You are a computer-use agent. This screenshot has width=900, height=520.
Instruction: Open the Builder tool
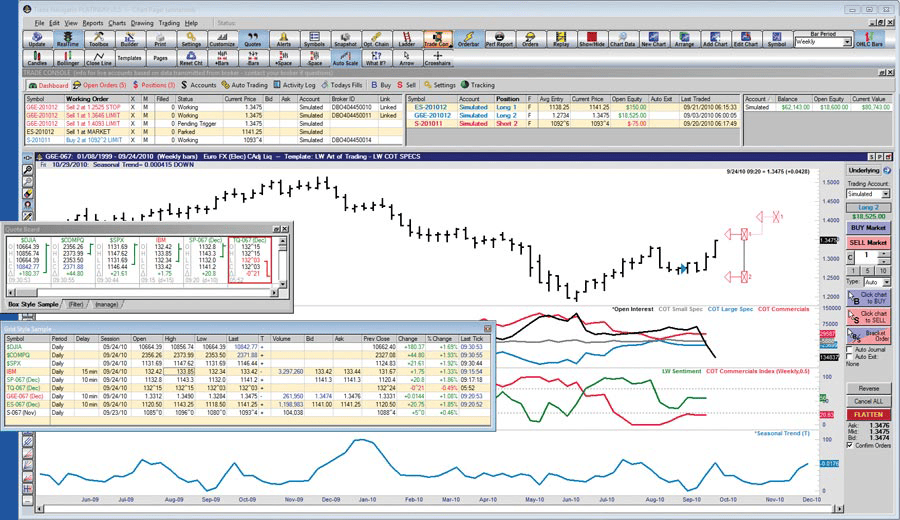coord(129,39)
